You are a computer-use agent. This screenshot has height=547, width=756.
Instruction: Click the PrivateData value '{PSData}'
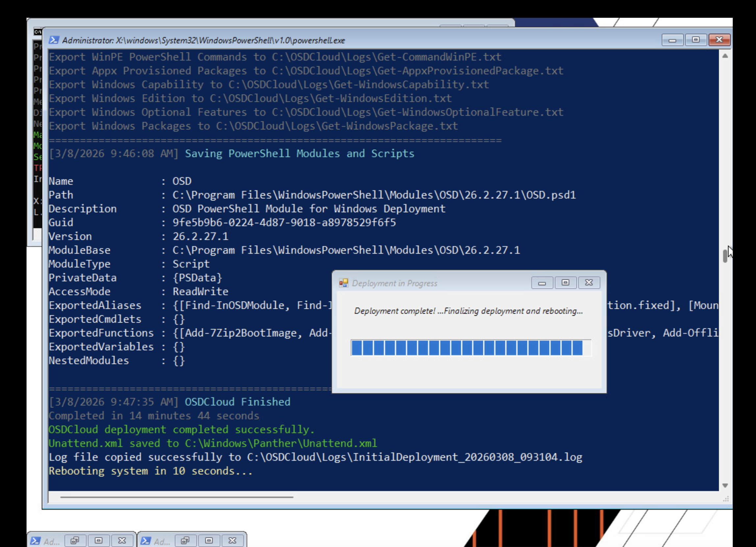[197, 278]
